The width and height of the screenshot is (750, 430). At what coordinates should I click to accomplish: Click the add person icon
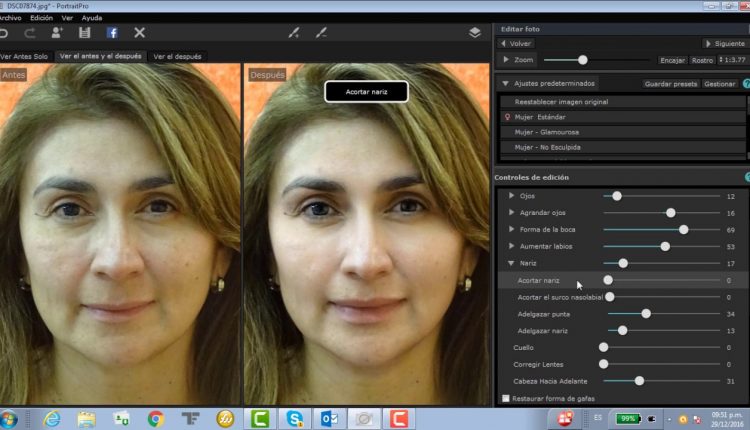[57, 33]
